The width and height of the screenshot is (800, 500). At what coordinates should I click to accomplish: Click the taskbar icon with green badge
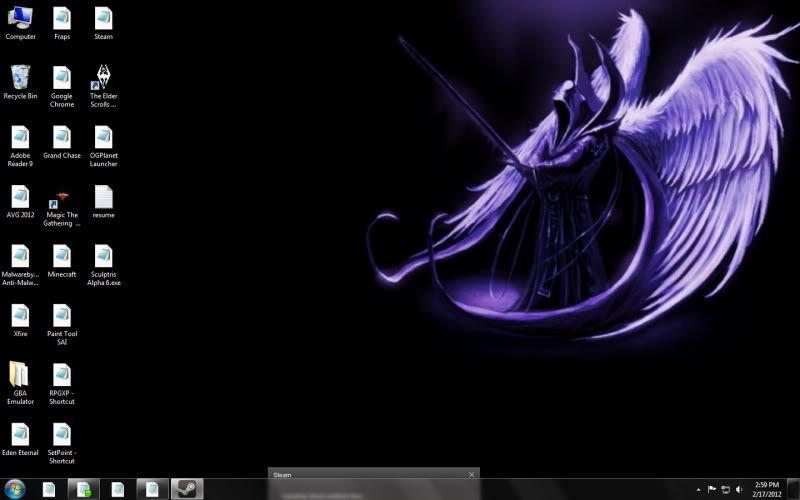click(84, 489)
